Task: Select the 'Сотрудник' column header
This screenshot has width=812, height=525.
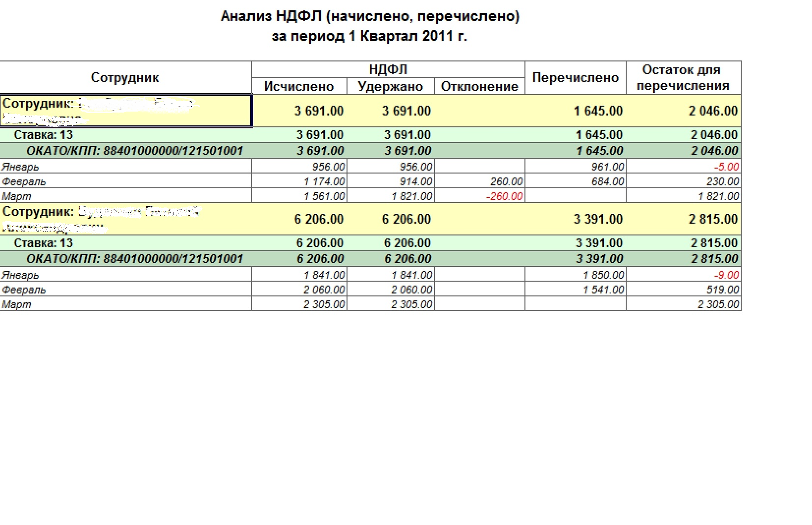Action: coord(125,78)
